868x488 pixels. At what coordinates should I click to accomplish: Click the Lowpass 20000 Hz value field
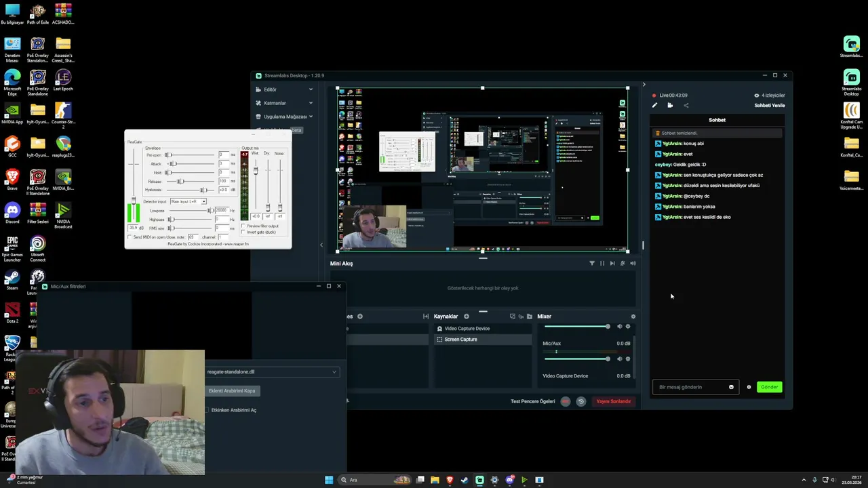point(223,211)
